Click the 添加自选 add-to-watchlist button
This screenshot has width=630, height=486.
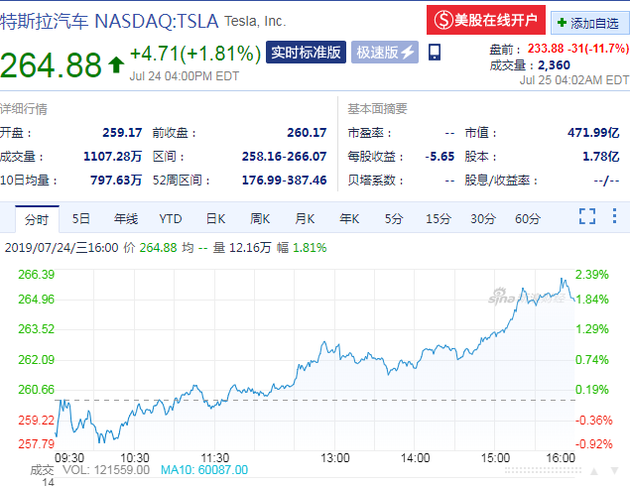pyautogui.click(x=589, y=23)
